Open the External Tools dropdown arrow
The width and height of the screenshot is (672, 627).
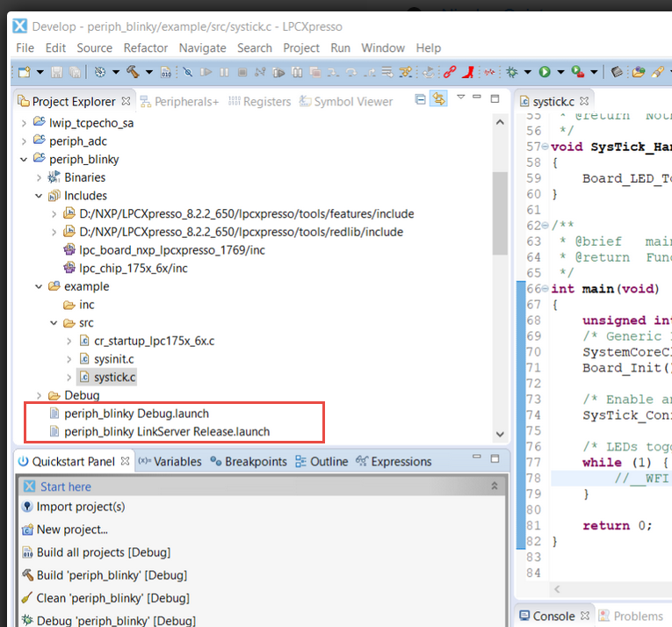point(594,72)
